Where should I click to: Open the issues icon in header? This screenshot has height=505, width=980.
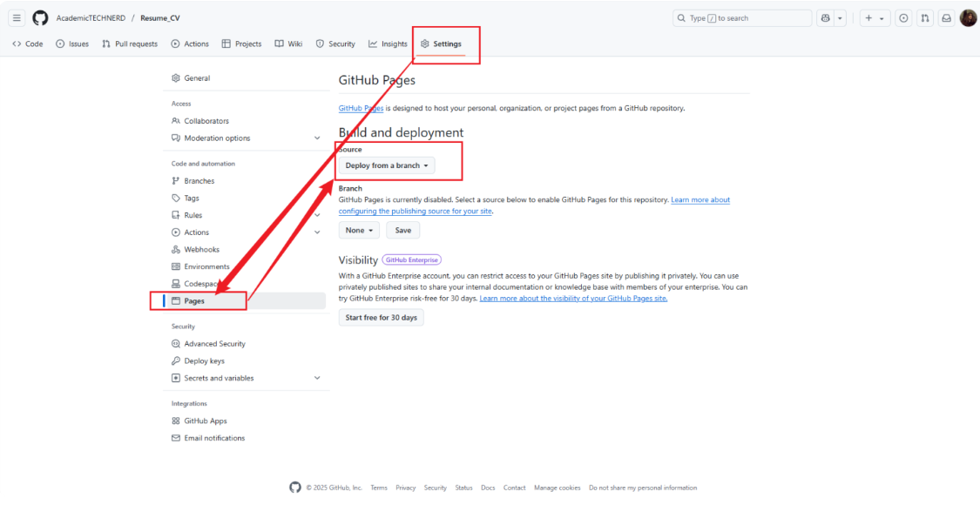click(903, 18)
